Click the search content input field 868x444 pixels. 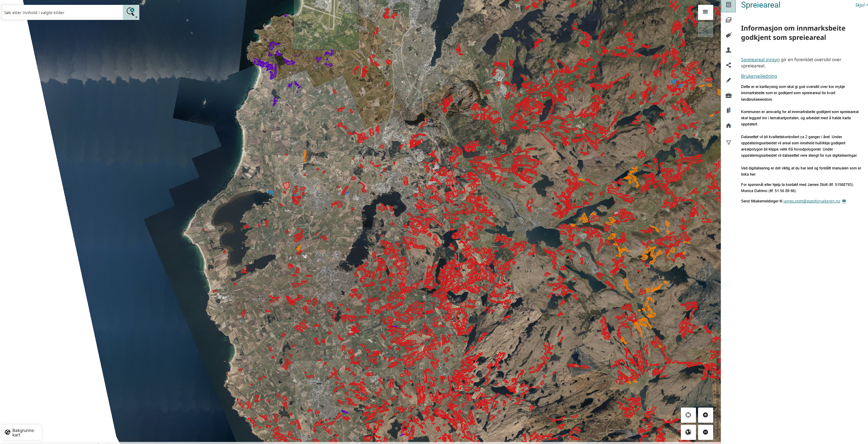(62, 13)
